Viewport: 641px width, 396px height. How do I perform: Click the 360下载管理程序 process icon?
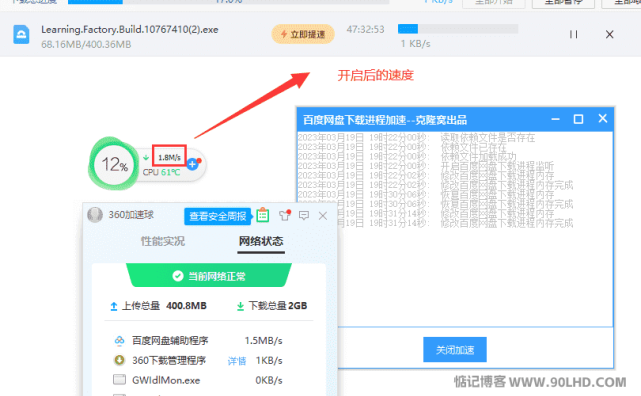(x=119, y=360)
